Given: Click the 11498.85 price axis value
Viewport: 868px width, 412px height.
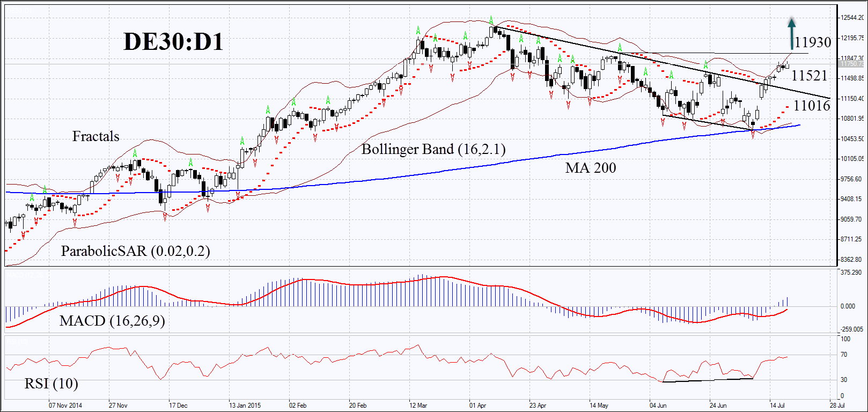Looking at the screenshot, I should (852, 78).
